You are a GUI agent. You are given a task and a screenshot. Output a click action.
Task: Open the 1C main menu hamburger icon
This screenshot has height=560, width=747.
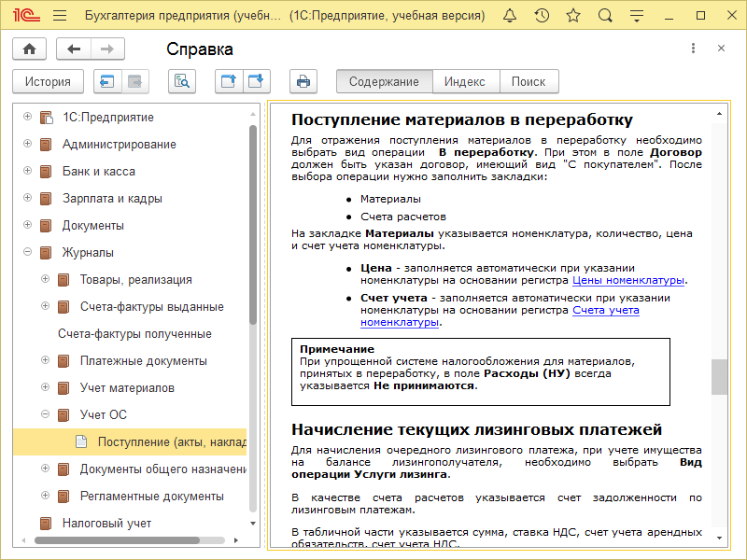click(x=60, y=16)
